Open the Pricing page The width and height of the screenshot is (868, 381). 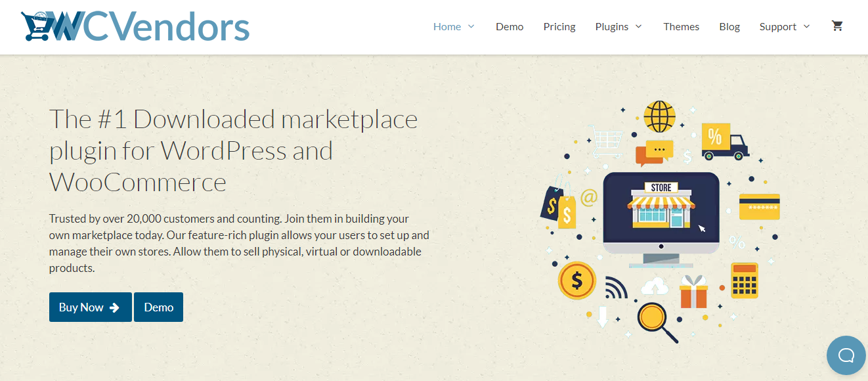[x=559, y=27]
